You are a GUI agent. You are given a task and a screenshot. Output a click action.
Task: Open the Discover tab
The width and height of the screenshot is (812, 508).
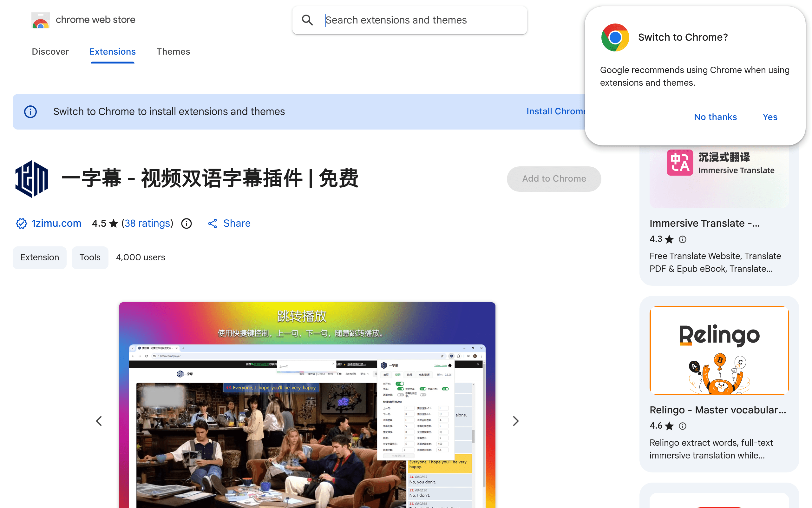50,51
